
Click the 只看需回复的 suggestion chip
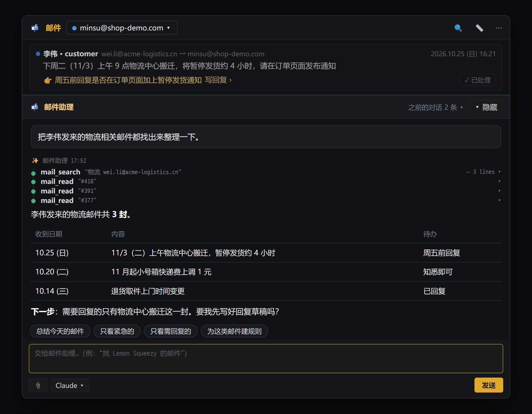[x=171, y=331]
